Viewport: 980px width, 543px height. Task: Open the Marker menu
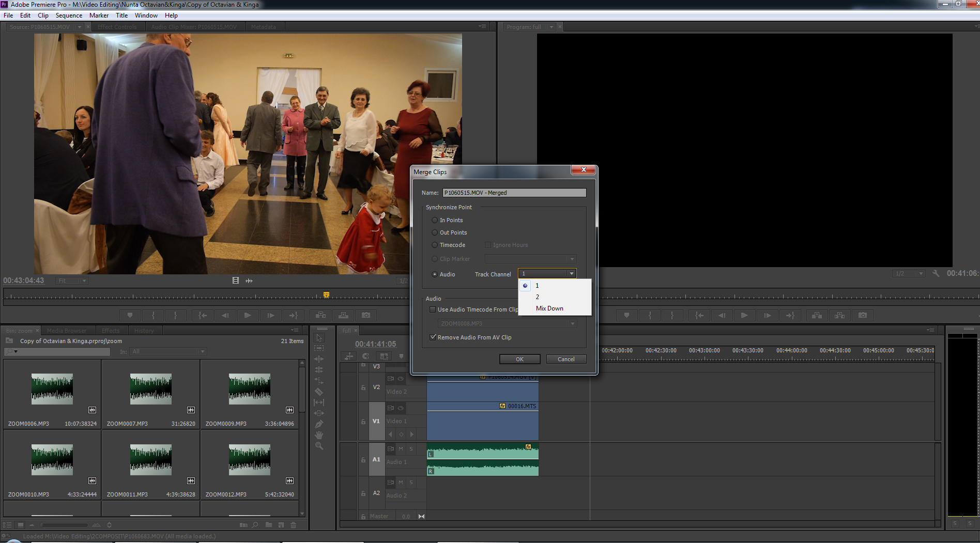(x=99, y=15)
